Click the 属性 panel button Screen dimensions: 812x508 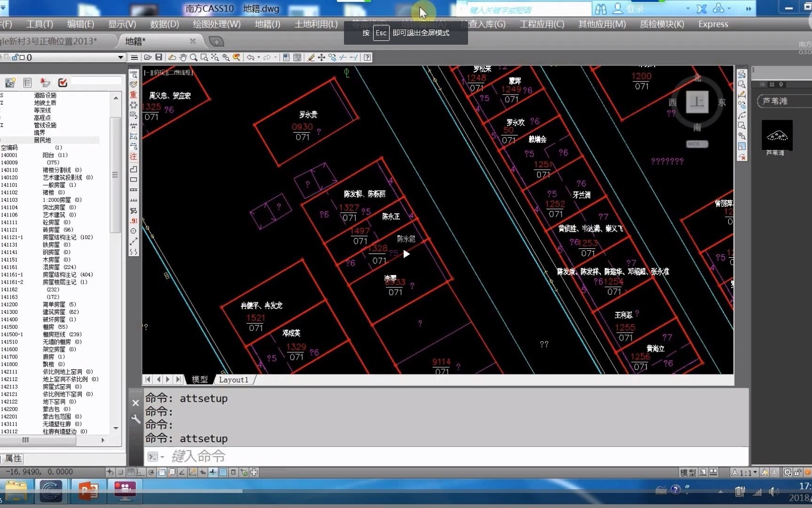[13, 459]
